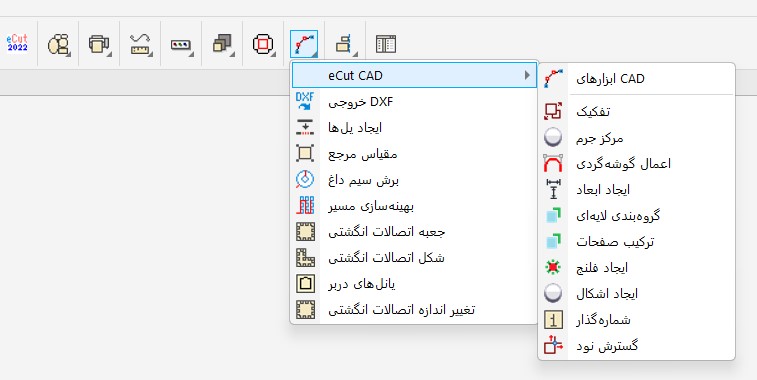Select «مرکز جرم» center of mass icon
This screenshot has width=757, height=380.
point(553,137)
